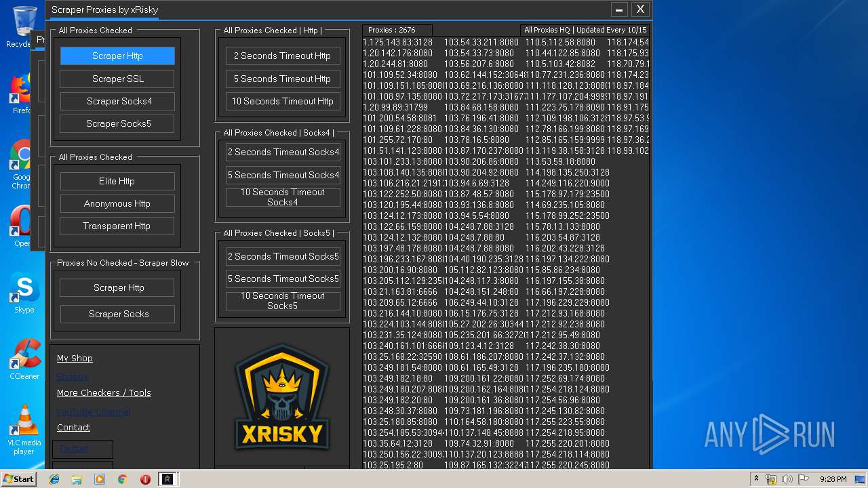The image size is (868, 488).
Task: Select proxy 1.20.99.89:31799 in the list
Action: [395, 107]
